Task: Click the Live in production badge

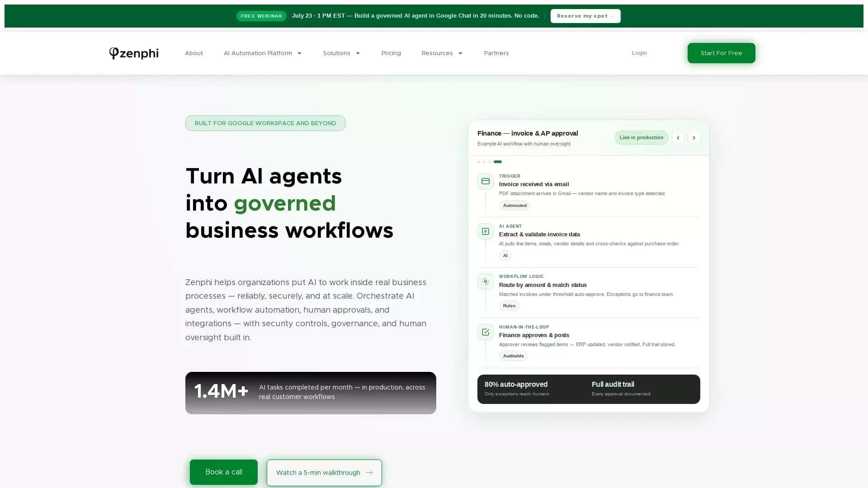Action: point(642,138)
